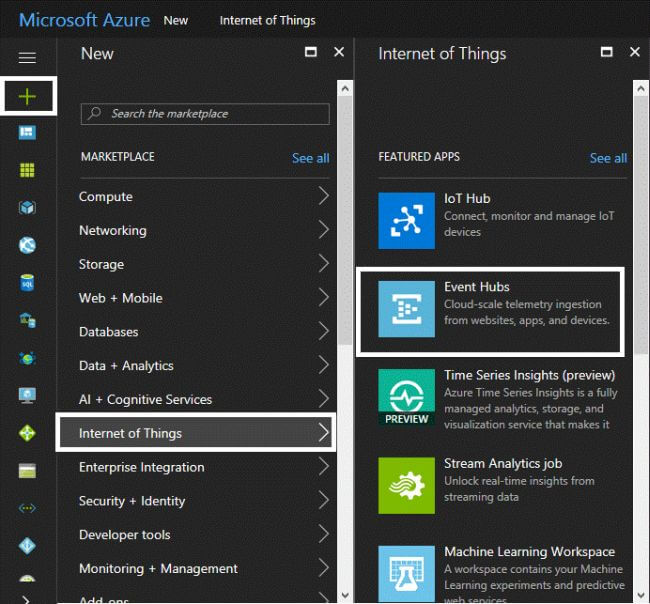The height and width of the screenshot is (604, 650).
Task: Expand the AI + Cognitive Services chevron
Action: (x=324, y=398)
